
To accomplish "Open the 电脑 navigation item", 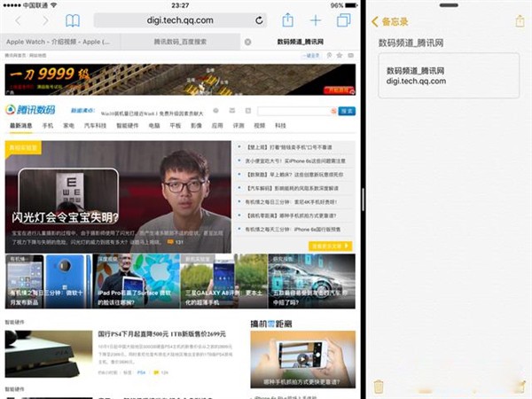I will [x=154, y=126].
